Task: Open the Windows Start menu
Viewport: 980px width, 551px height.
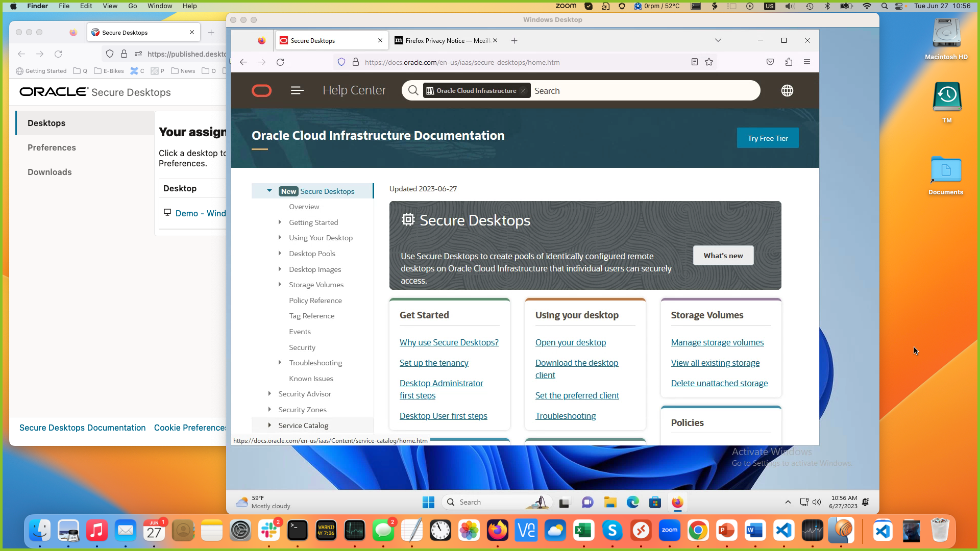Action: click(428, 502)
